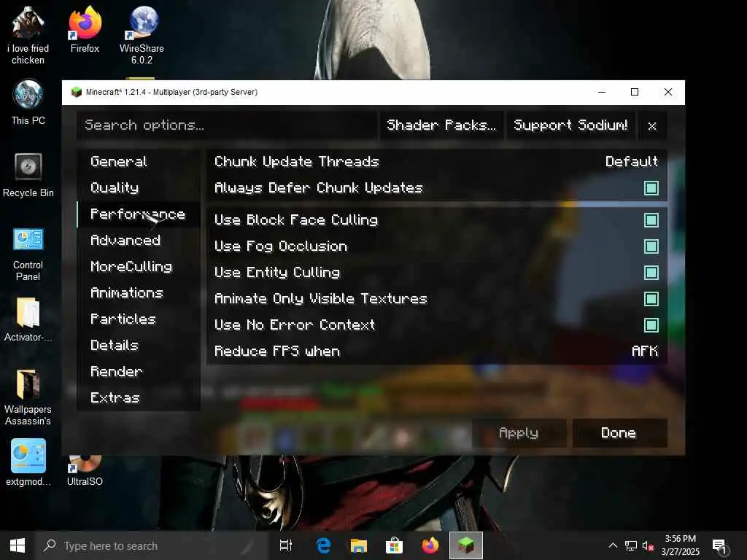Select the Control Panel desktop icon
Viewport: 747px width, 560px height.
pos(28,254)
